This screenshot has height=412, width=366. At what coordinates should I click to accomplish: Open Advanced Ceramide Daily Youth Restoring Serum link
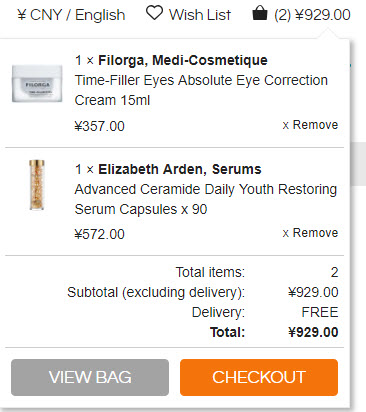coord(206,199)
